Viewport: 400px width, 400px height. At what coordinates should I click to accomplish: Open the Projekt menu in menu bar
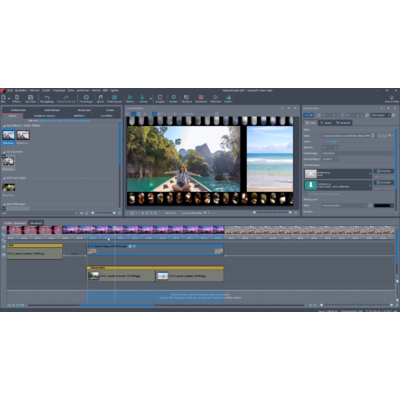pos(46,90)
